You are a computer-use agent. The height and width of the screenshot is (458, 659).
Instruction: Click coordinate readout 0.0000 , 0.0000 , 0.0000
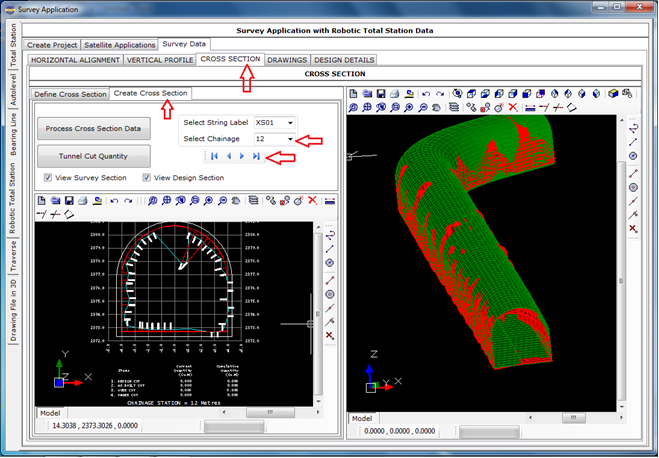pos(399,431)
